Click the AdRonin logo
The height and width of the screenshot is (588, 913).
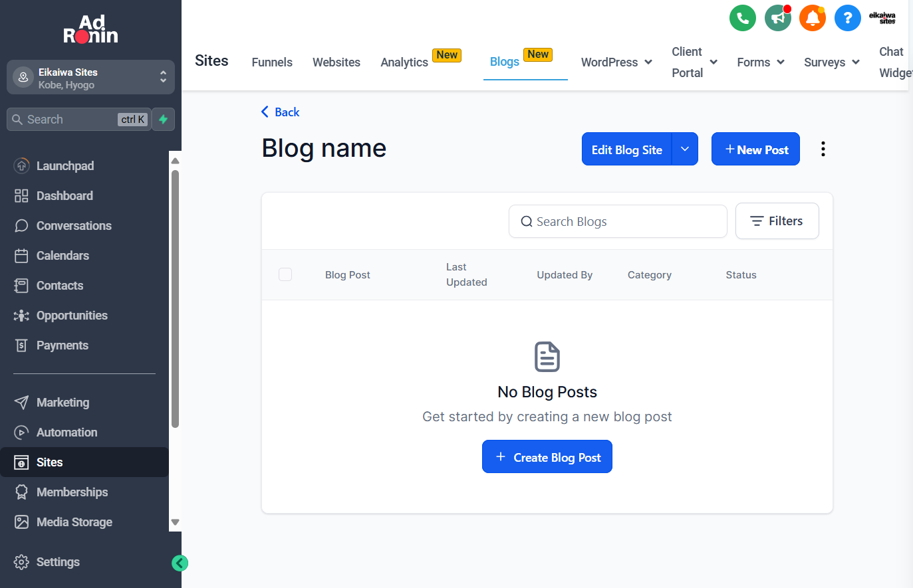coord(90,29)
